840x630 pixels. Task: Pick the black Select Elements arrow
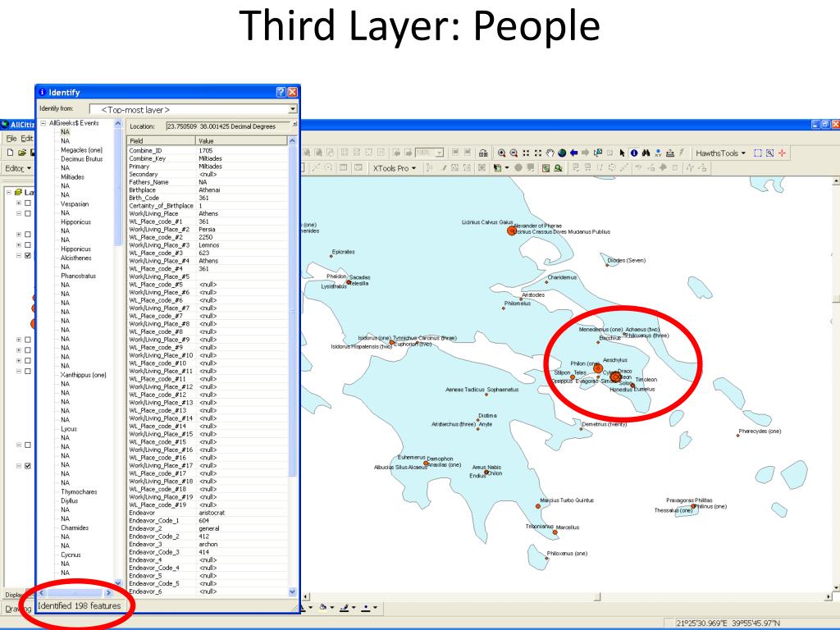click(x=622, y=153)
